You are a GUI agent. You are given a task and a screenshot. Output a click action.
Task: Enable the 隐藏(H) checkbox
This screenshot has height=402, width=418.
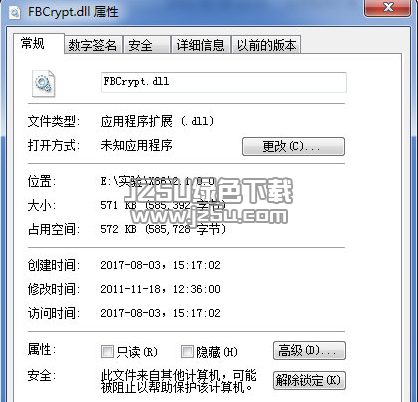pyautogui.click(x=187, y=351)
